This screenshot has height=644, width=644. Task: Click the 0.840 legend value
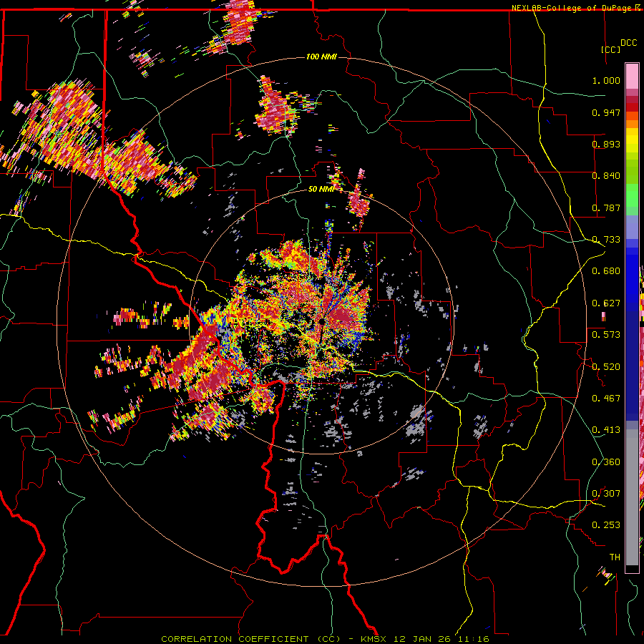click(x=606, y=176)
